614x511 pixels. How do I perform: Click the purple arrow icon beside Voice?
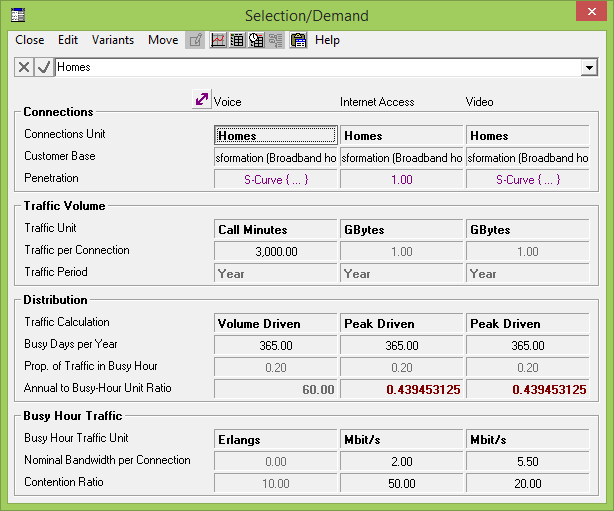[202, 100]
